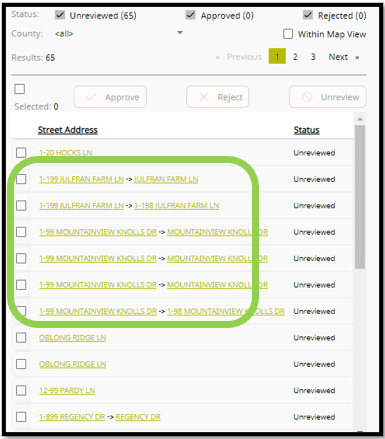Go to results page 2
This screenshot has height=439, width=385.
tap(295, 57)
